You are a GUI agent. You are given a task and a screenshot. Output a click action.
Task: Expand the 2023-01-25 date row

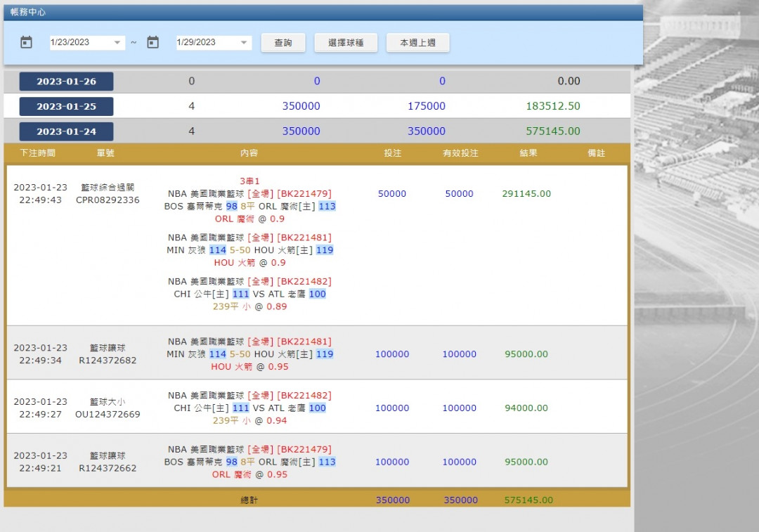point(66,107)
